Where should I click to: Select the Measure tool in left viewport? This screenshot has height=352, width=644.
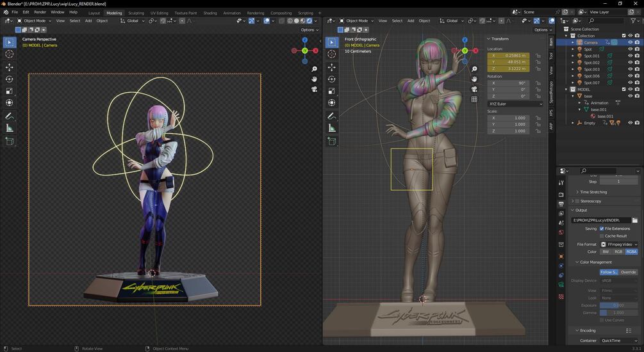pyautogui.click(x=10, y=129)
